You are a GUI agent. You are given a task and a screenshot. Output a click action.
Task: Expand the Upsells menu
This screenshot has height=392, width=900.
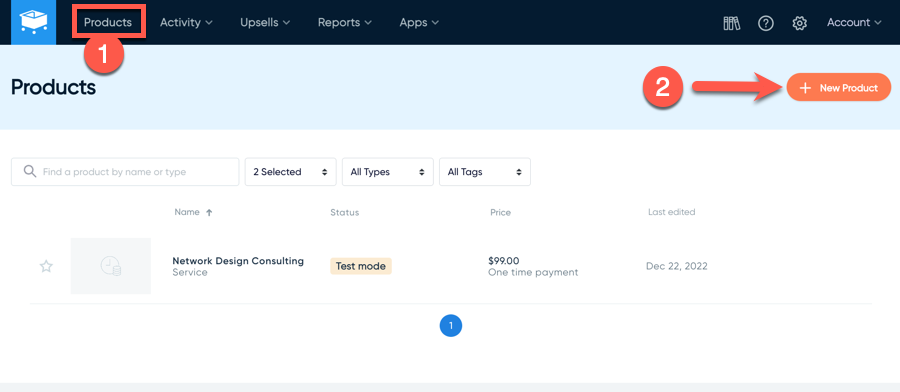click(265, 22)
